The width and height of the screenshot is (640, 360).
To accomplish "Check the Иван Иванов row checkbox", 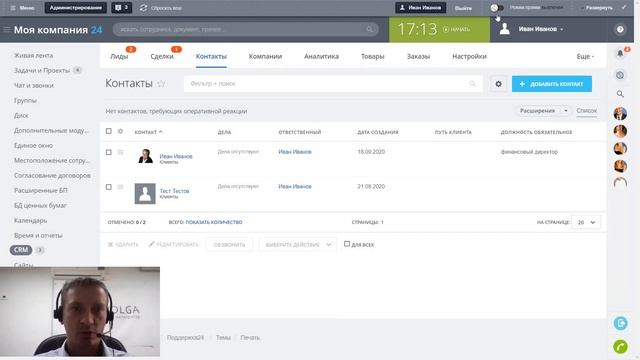I will click(x=109, y=152).
